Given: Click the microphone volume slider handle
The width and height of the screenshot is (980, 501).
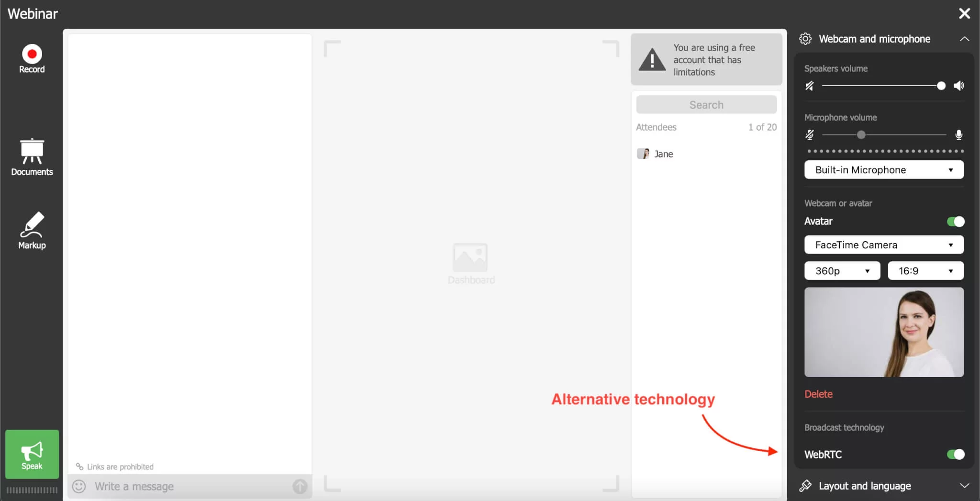Looking at the screenshot, I should click(x=861, y=135).
